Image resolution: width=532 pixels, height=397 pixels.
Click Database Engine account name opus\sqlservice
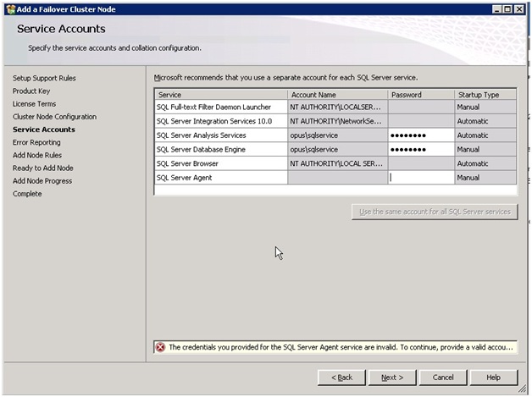pyautogui.click(x=338, y=150)
